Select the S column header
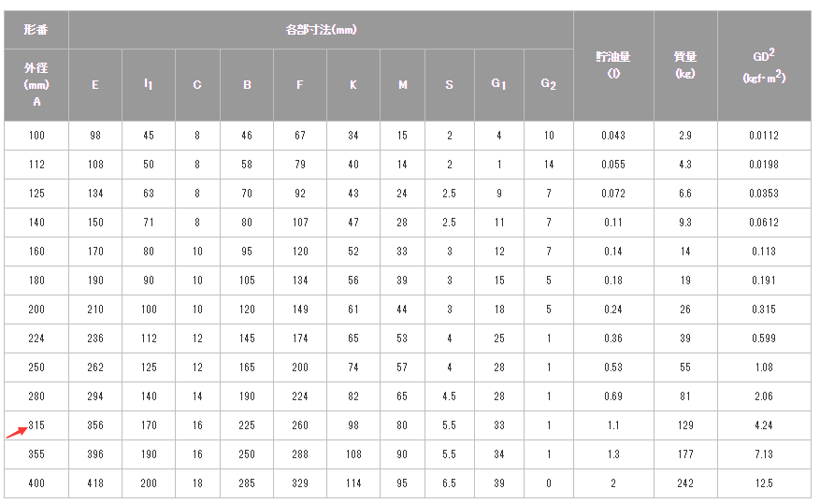The width and height of the screenshot is (820, 504). point(450,85)
